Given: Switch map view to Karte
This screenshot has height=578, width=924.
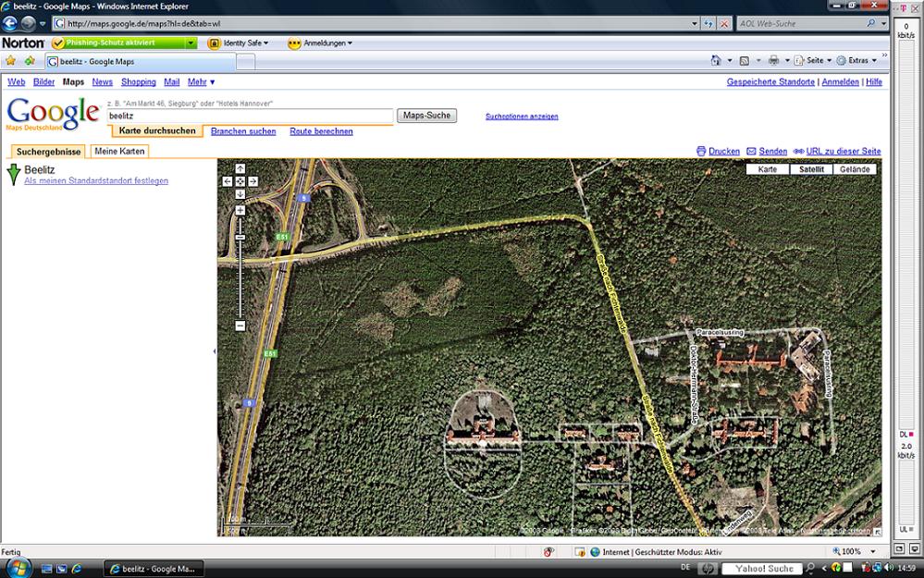Looking at the screenshot, I should point(767,169).
